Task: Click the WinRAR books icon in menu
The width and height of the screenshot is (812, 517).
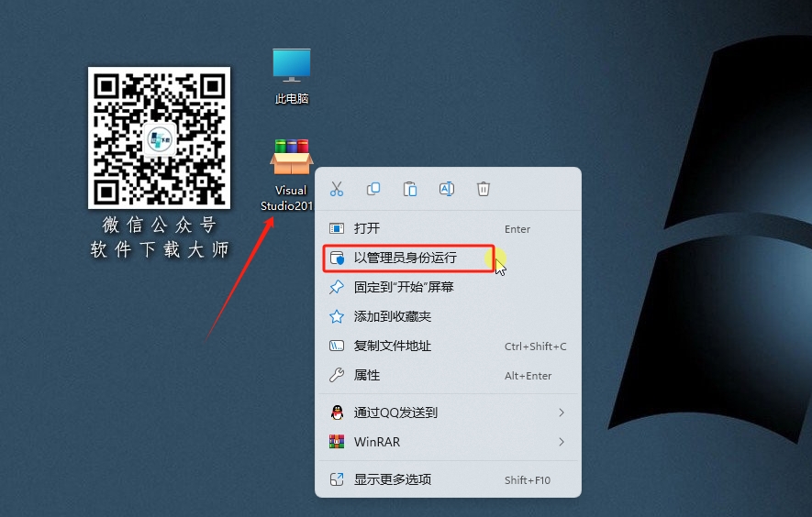Action: pyautogui.click(x=337, y=442)
